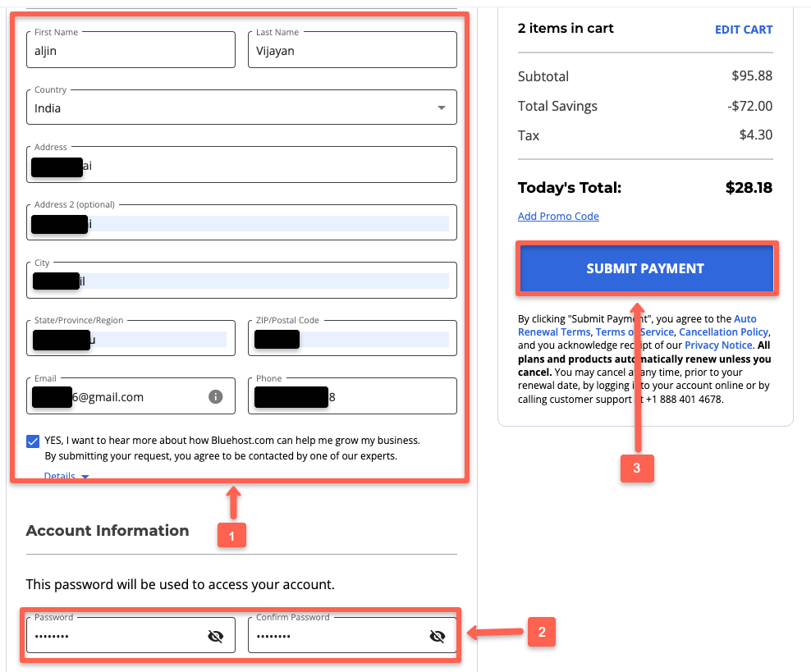This screenshot has height=672, width=811.
Task: Click Add Promo Code
Action: [x=558, y=216]
